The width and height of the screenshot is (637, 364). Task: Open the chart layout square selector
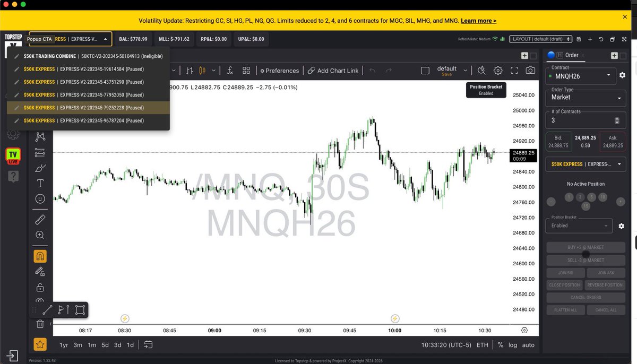(425, 71)
